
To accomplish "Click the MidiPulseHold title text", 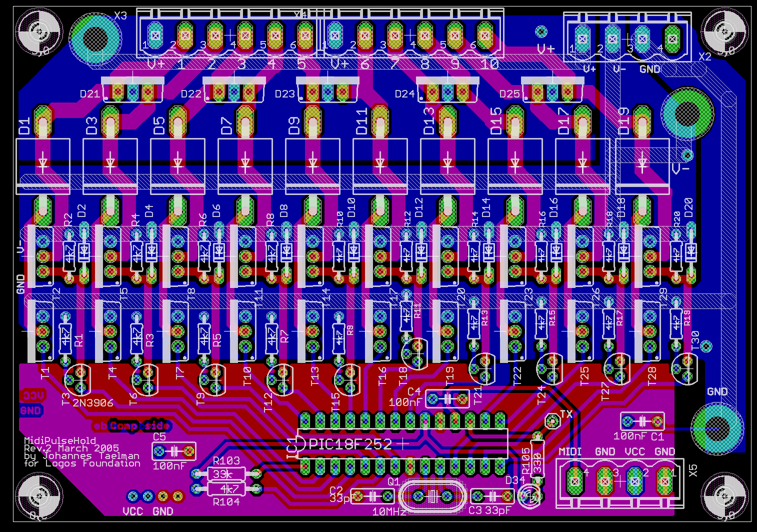I will [x=60, y=440].
